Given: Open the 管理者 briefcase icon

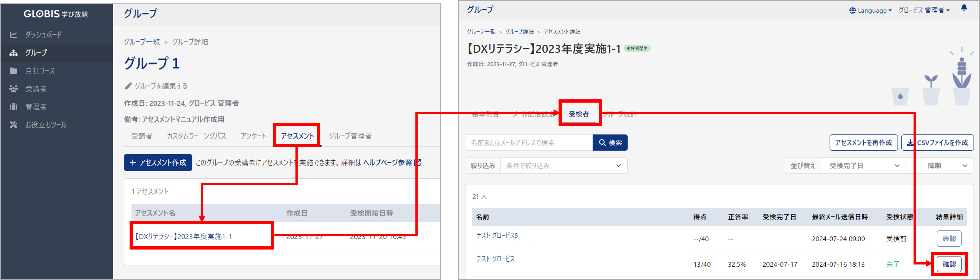Looking at the screenshot, I should (13, 107).
